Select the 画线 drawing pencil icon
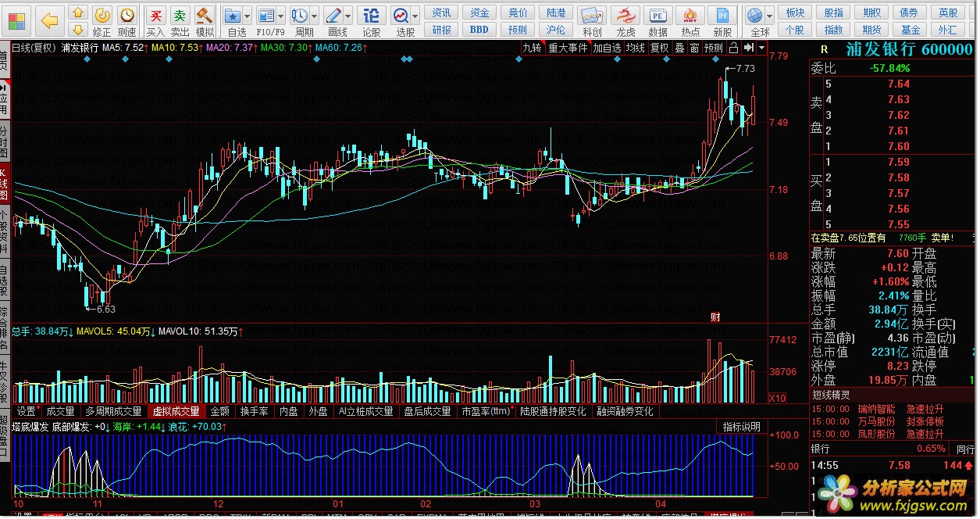980x519 pixels. [x=334, y=20]
